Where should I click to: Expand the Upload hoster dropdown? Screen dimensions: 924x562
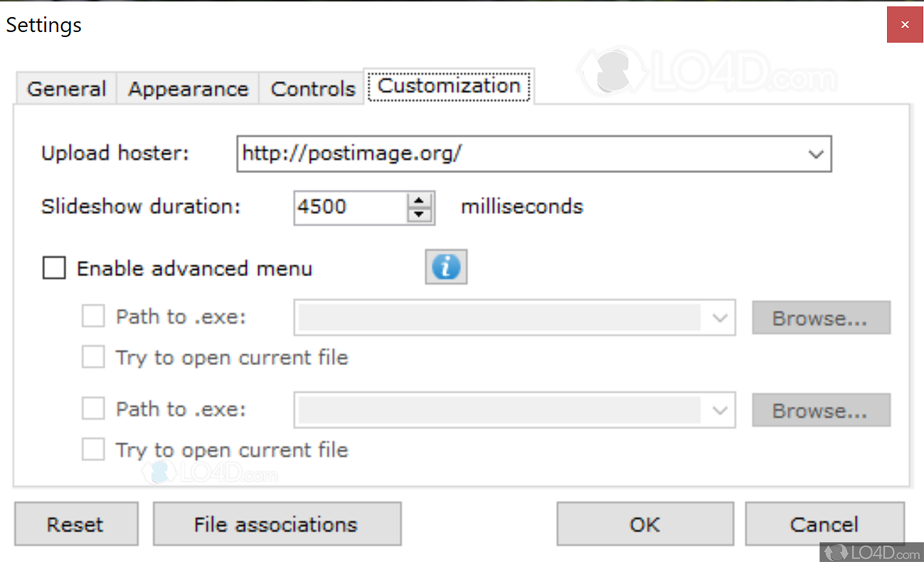[816, 154]
